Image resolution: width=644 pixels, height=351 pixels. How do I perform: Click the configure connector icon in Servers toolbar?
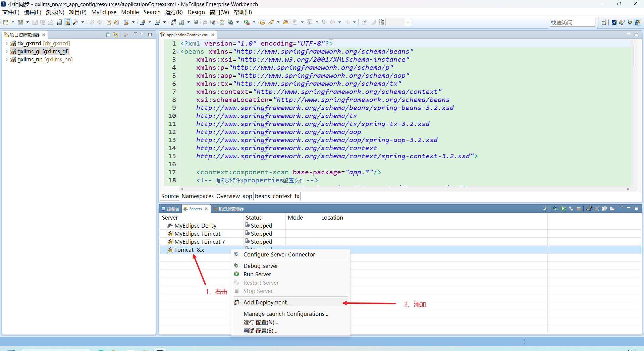[545, 209]
